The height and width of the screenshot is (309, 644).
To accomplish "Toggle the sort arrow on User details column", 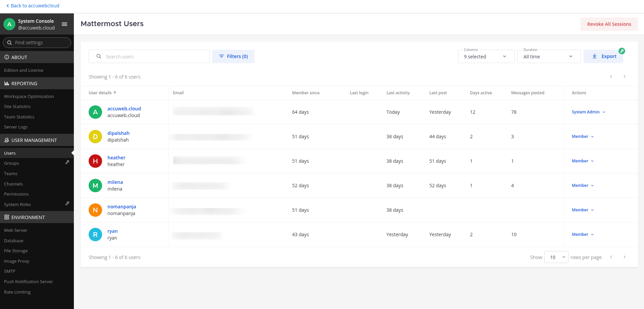I will pyautogui.click(x=114, y=93).
